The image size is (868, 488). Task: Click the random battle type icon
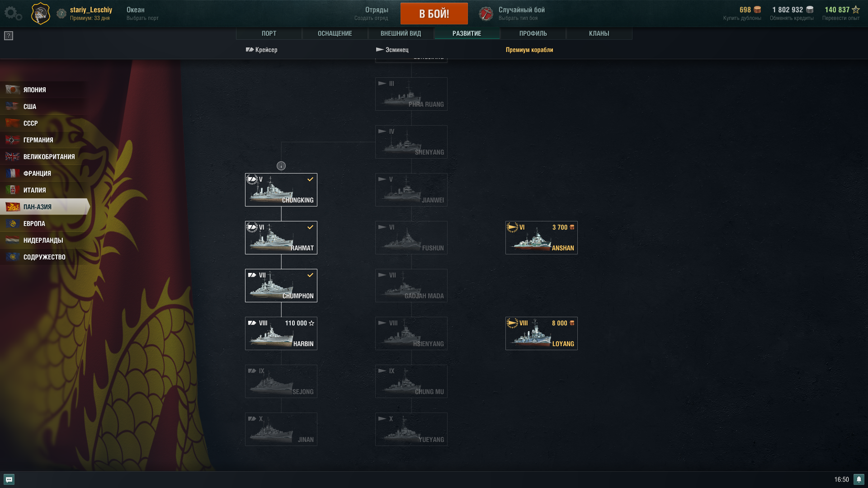tap(486, 14)
